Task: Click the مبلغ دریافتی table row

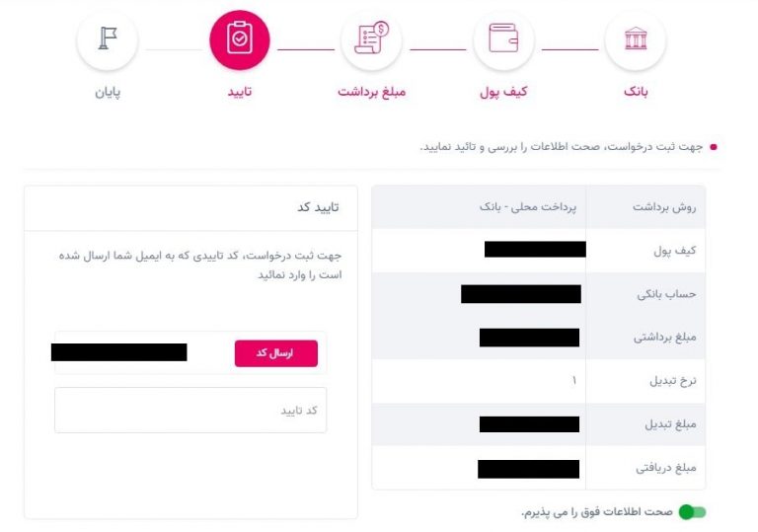Action: point(539,468)
